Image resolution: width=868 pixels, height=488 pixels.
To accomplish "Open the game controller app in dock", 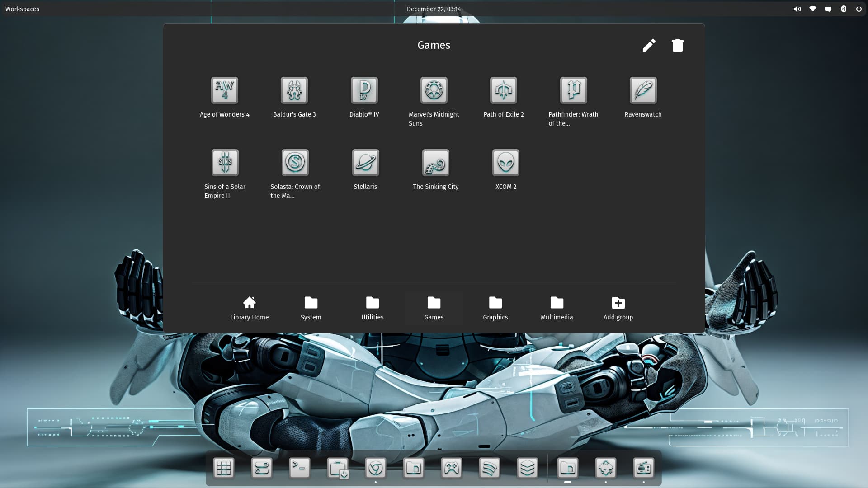I will tap(452, 468).
